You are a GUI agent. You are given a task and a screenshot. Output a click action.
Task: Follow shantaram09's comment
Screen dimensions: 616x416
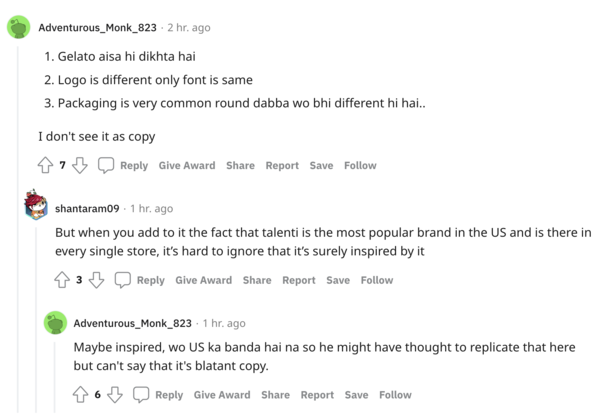[377, 280]
